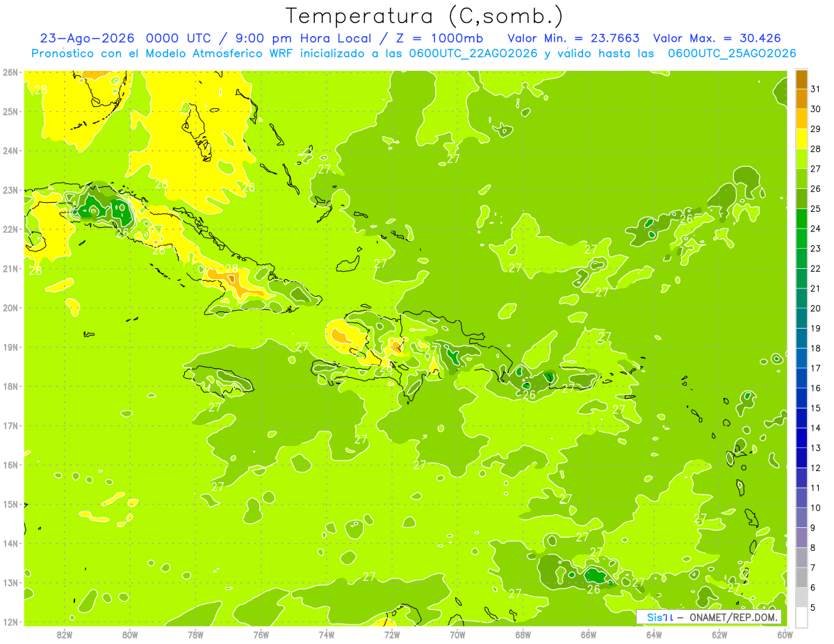Click the '60W' longitude axis label
Image resolution: width=834 pixels, height=644 pixels.
coord(785,634)
